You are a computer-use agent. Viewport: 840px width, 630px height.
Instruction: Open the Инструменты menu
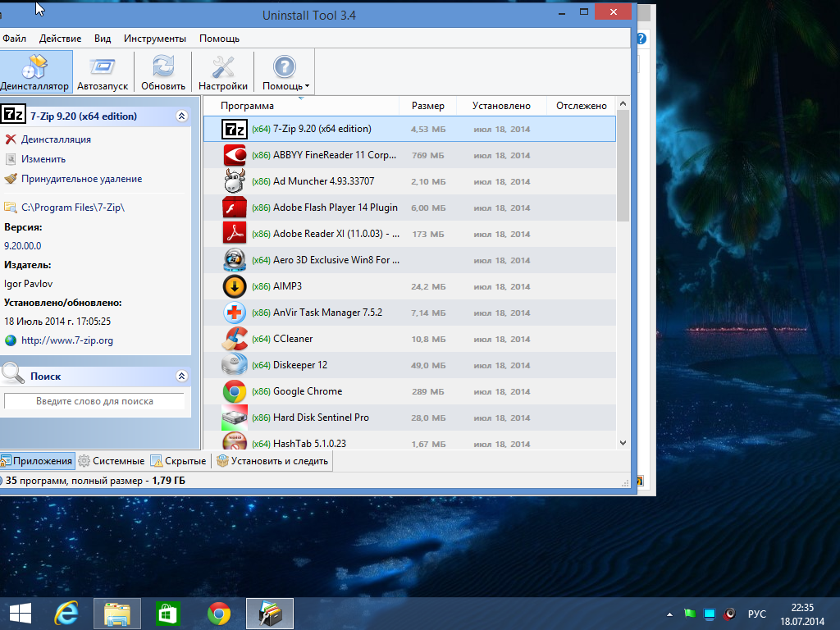(155, 39)
